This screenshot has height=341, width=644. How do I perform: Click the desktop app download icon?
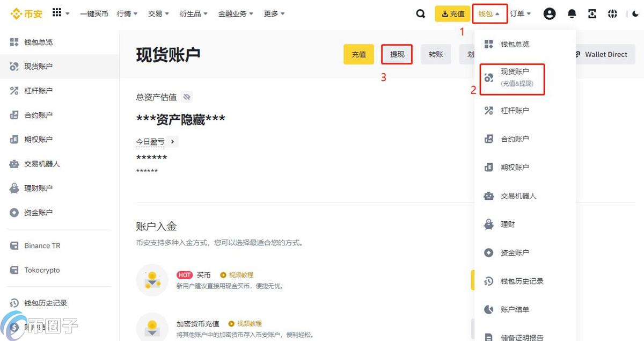(x=591, y=13)
